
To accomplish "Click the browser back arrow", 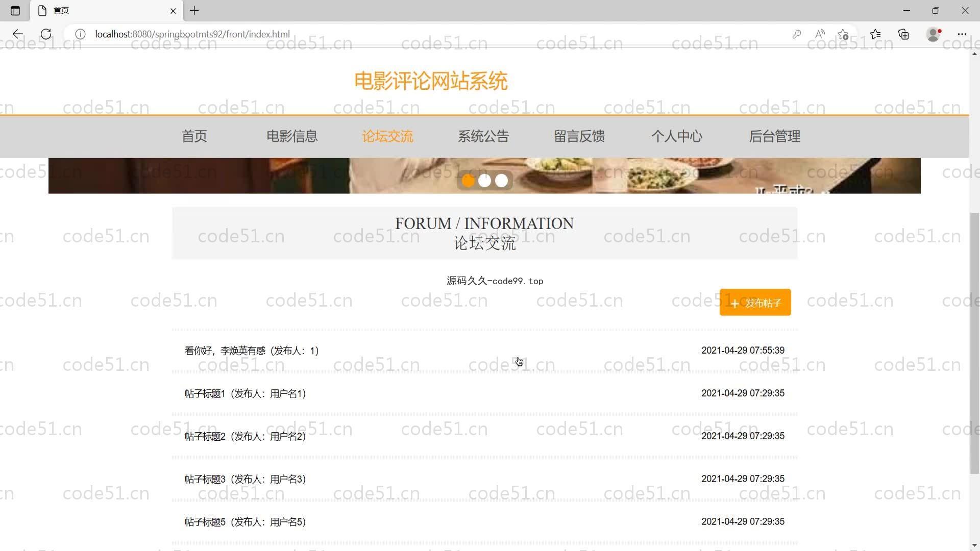I will [x=18, y=34].
